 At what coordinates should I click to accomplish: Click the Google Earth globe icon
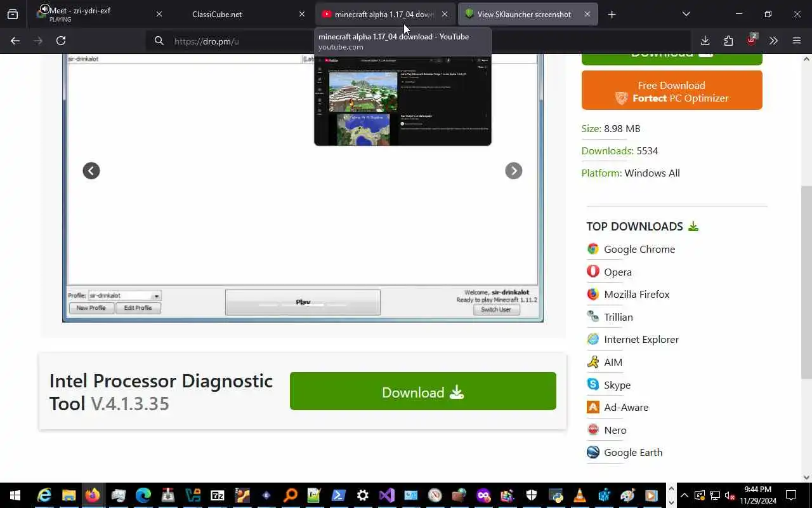[x=593, y=452]
